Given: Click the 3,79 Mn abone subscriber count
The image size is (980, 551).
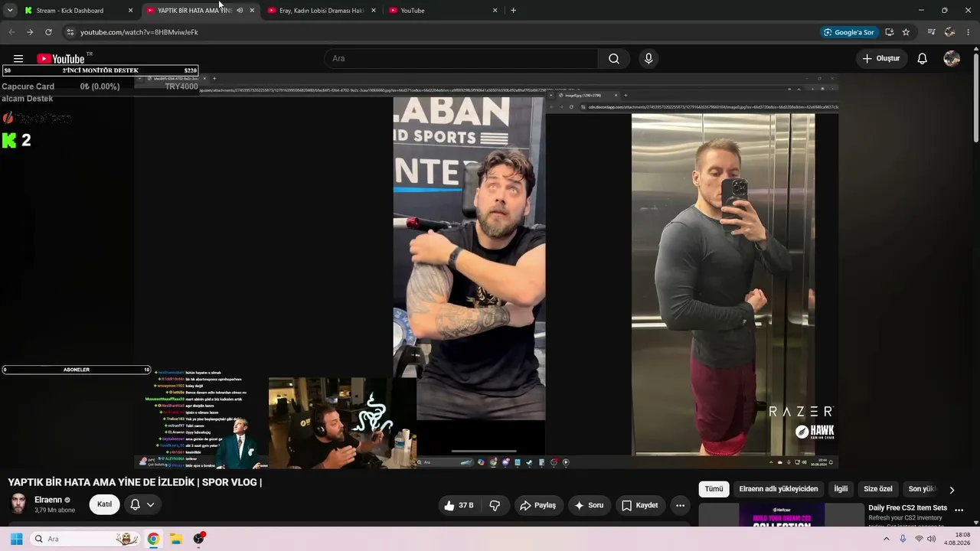Looking at the screenshot, I should coord(55,510).
